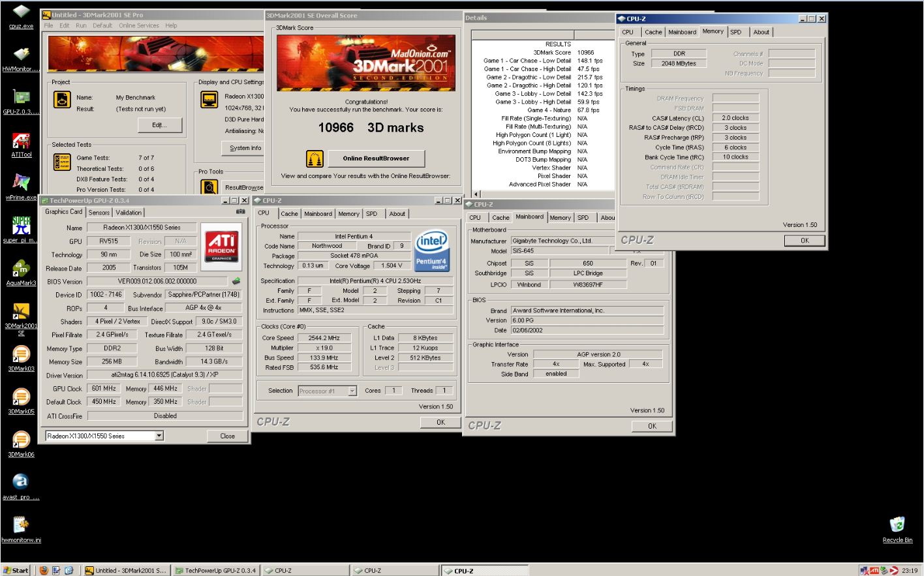
Task: Open the ATITool desktop icon
Action: coord(21,145)
